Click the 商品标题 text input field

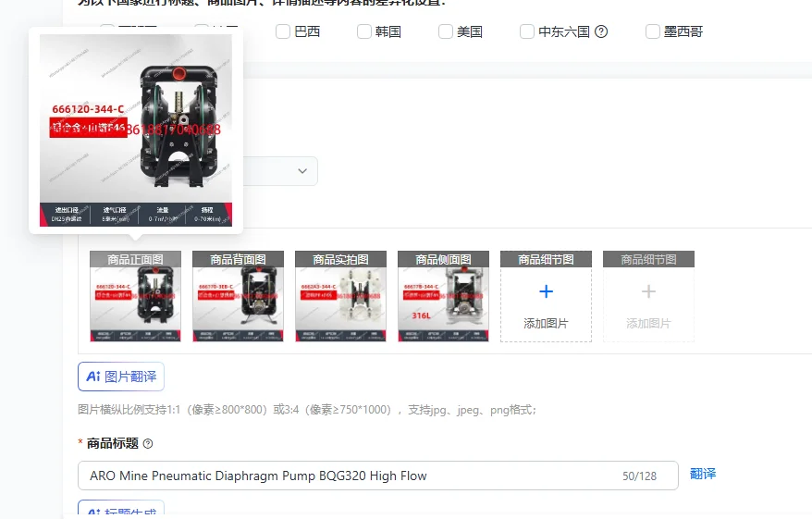click(378, 476)
